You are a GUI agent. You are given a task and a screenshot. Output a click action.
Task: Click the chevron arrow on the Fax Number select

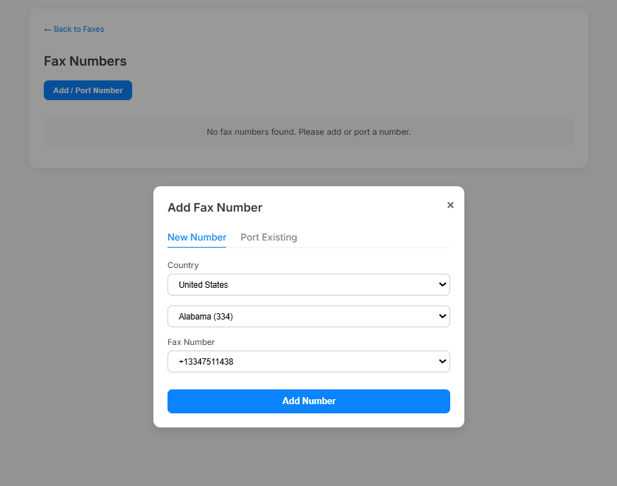pyautogui.click(x=442, y=361)
